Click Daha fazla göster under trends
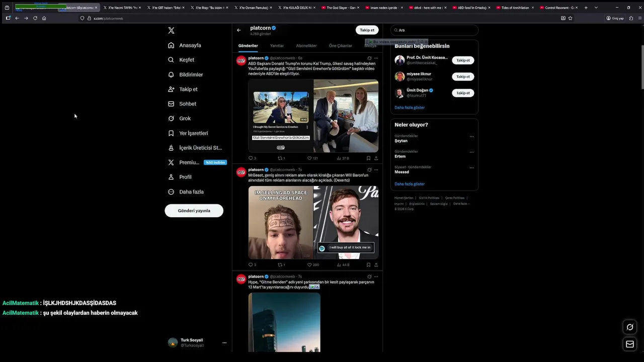This screenshot has width=644, height=362. point(410,184)
